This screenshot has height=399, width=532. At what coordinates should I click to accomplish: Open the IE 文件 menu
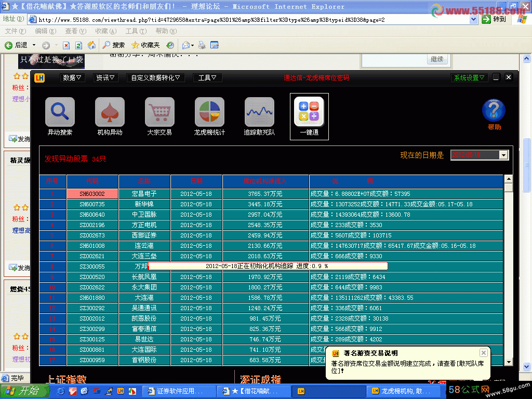pyautogui.click(x=15, y=31)
